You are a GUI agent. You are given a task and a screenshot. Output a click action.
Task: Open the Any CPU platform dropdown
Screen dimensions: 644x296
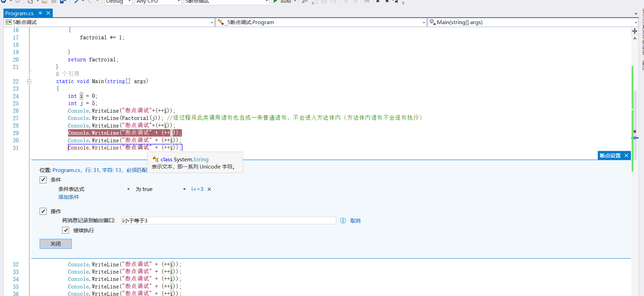158,2
